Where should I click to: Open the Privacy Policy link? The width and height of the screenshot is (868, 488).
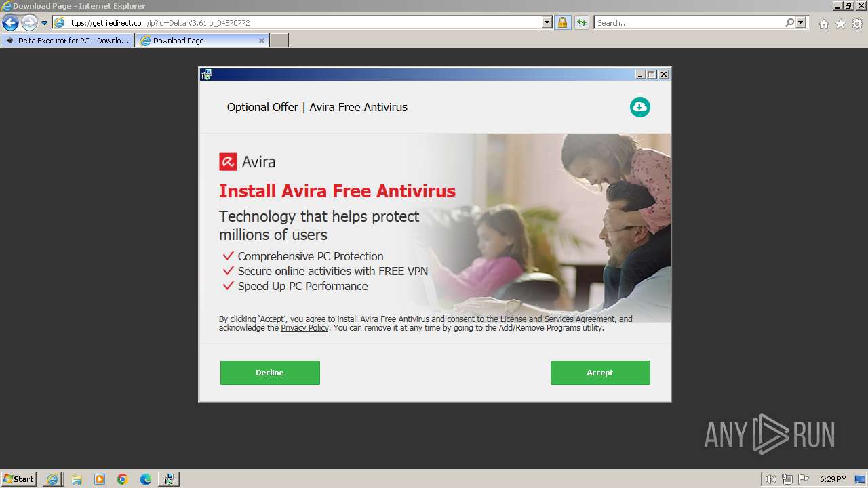tap(304, 328)
